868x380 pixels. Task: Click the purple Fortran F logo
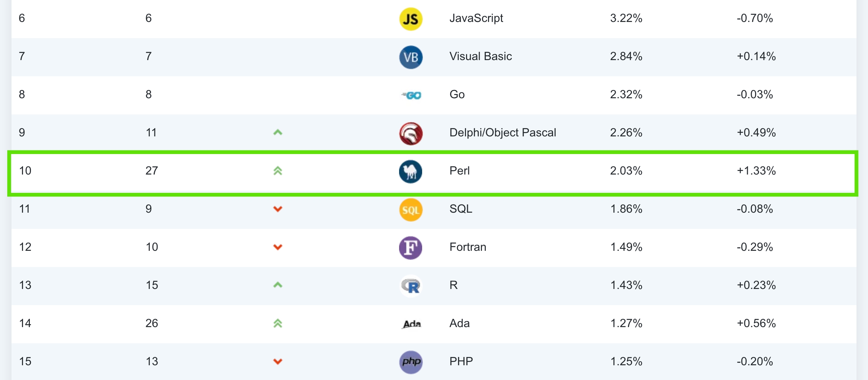(x=411, y=248)
